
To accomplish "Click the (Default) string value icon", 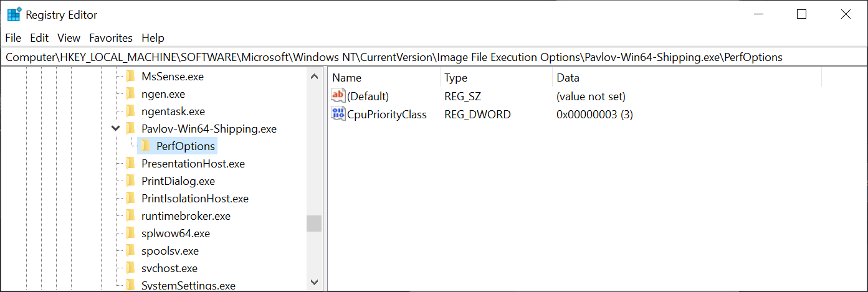I will 338,96.
